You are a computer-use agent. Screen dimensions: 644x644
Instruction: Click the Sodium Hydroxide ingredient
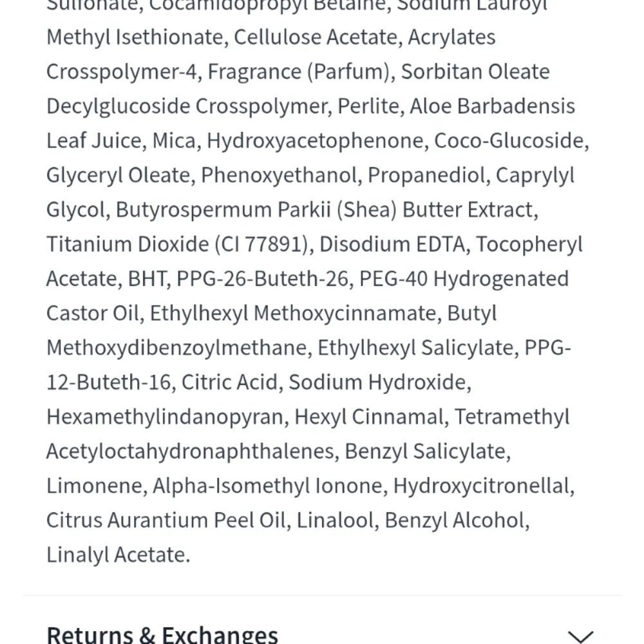click(378, 383)
